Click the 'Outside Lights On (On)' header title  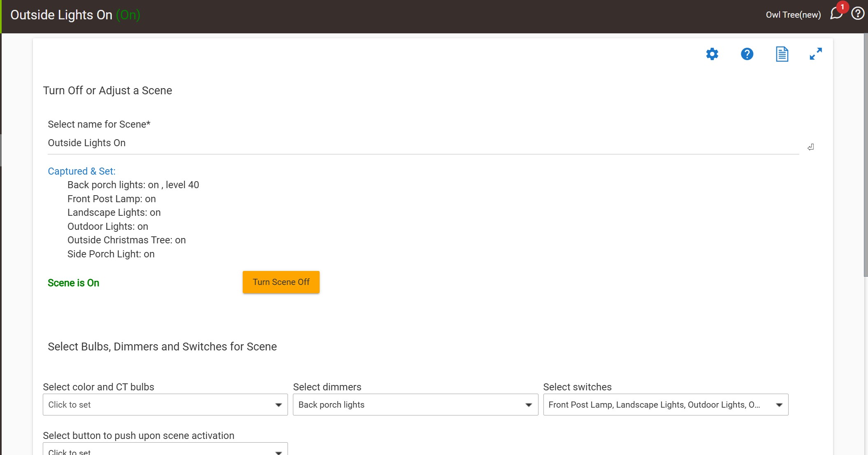tap(75, 15)
